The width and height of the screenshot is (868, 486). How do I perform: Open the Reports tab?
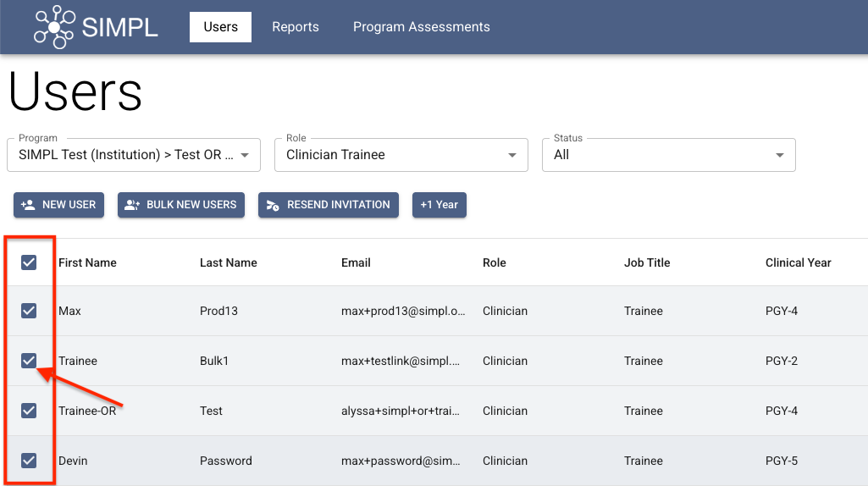(x=295, y=27)
